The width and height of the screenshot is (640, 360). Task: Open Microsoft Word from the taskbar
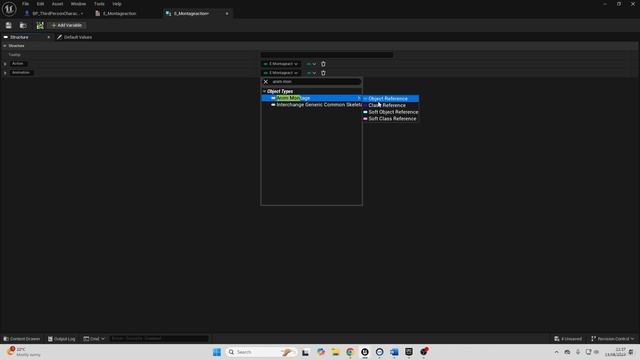point(394,352)
